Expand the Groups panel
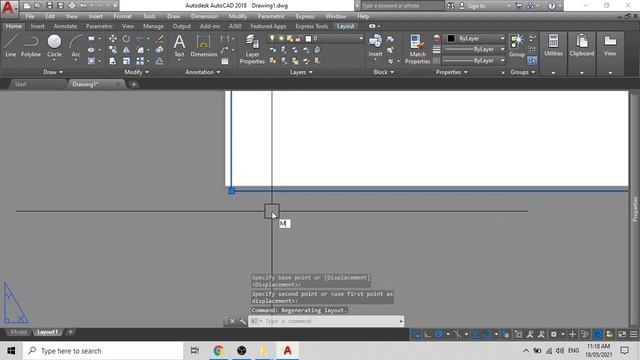The width and height of the screenshot is (640, 360). [x=522, y=72]
